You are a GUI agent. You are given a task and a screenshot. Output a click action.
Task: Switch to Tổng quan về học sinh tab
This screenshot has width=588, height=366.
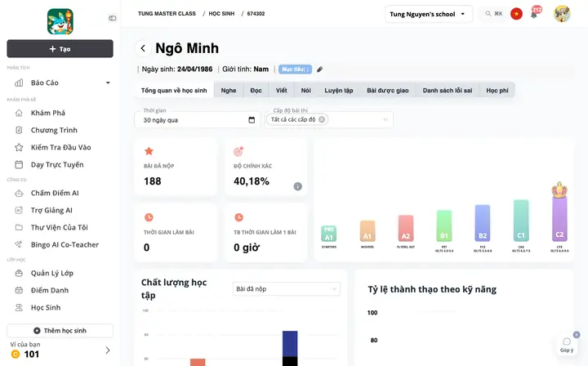(x=174, y=91)
